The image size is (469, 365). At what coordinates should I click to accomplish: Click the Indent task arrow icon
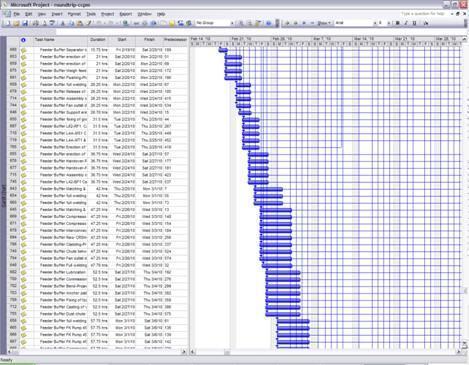295,23
